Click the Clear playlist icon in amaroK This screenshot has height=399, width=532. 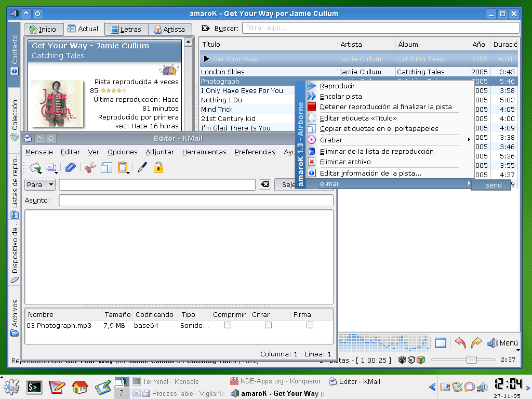[x=441, y=343]
